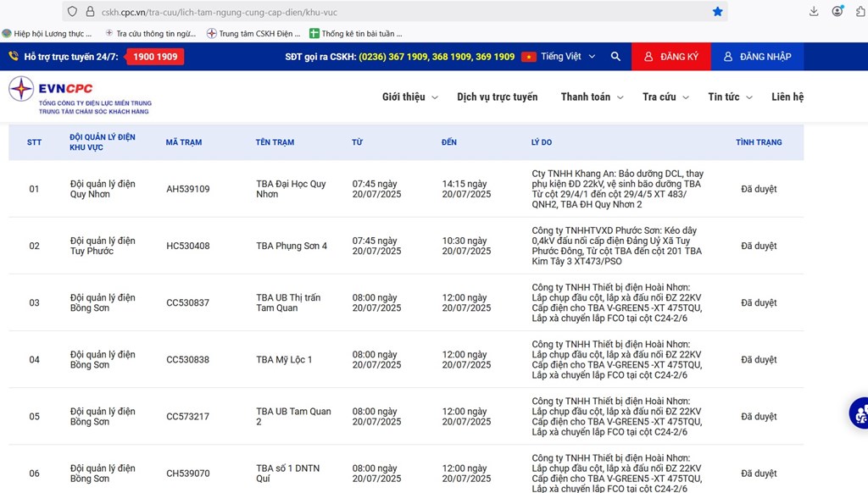
Task: Open the Tra cứu thông tin ngừ... bookmark
Action: (x=151, y=34)
